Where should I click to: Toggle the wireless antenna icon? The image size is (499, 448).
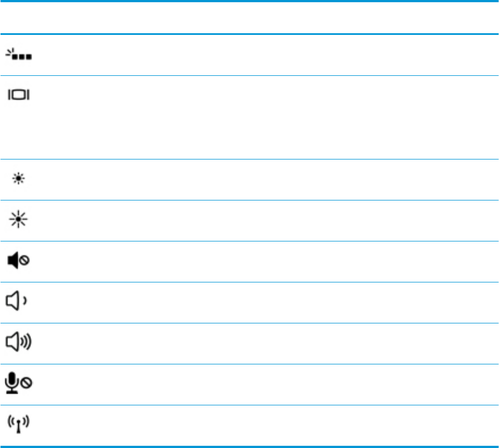point(18,425)
